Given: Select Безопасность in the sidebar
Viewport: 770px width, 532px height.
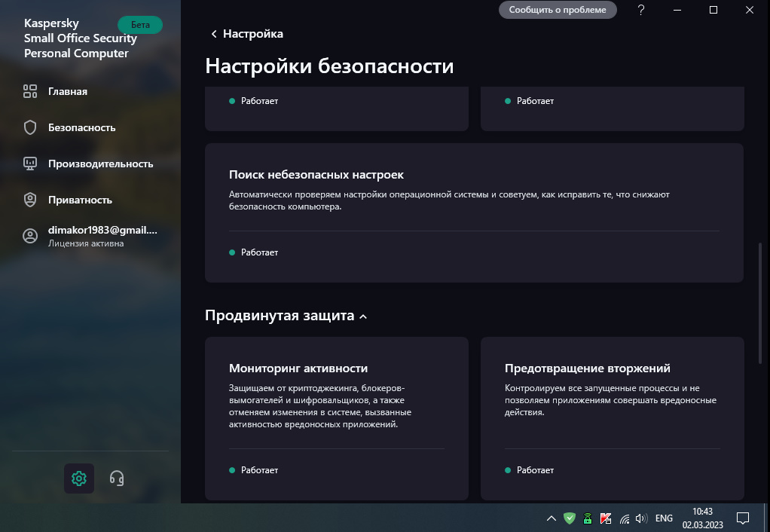Looking at the screenshot, I should (x=81, y=127).
